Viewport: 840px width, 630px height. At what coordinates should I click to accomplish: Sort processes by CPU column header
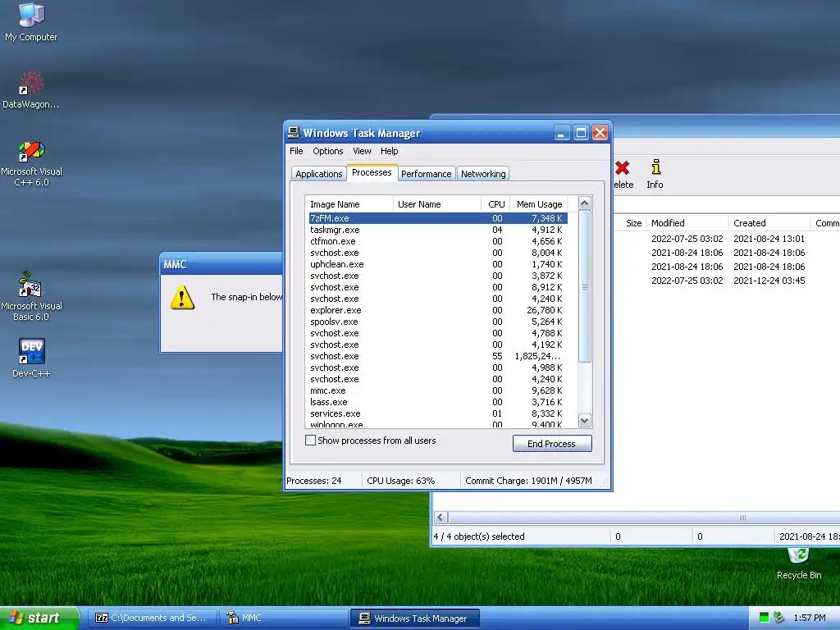pyautogui.click(x=495, y=204)
